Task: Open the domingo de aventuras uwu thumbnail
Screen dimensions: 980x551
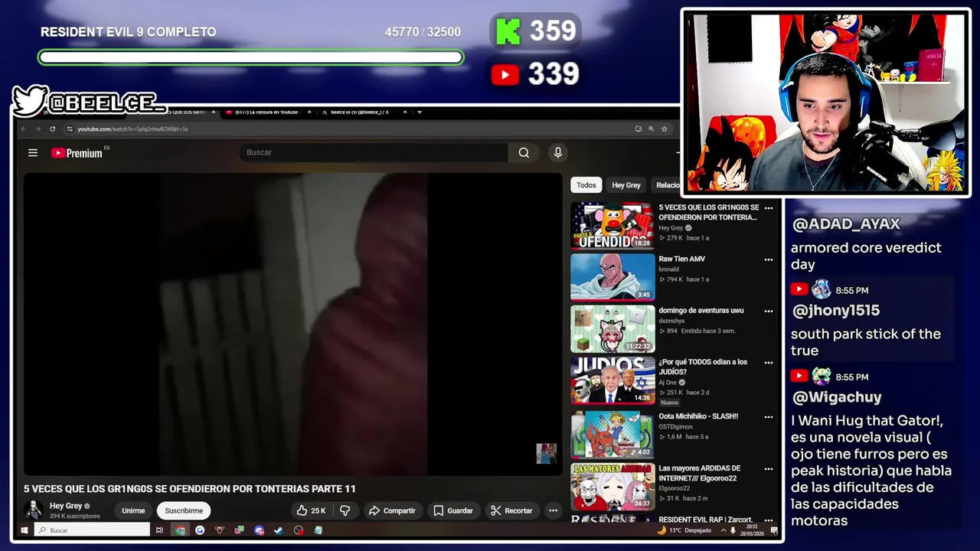Action: [612, 329]
